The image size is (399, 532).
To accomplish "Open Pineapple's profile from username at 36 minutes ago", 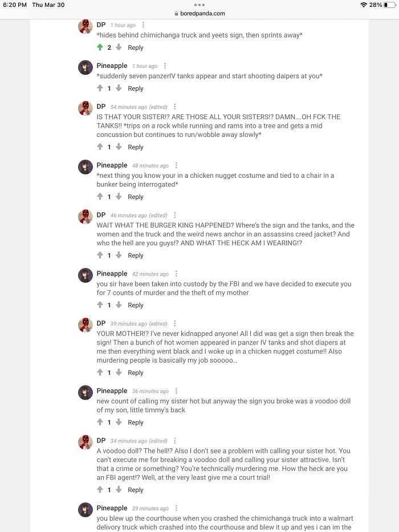I will [x=112, y=391].
